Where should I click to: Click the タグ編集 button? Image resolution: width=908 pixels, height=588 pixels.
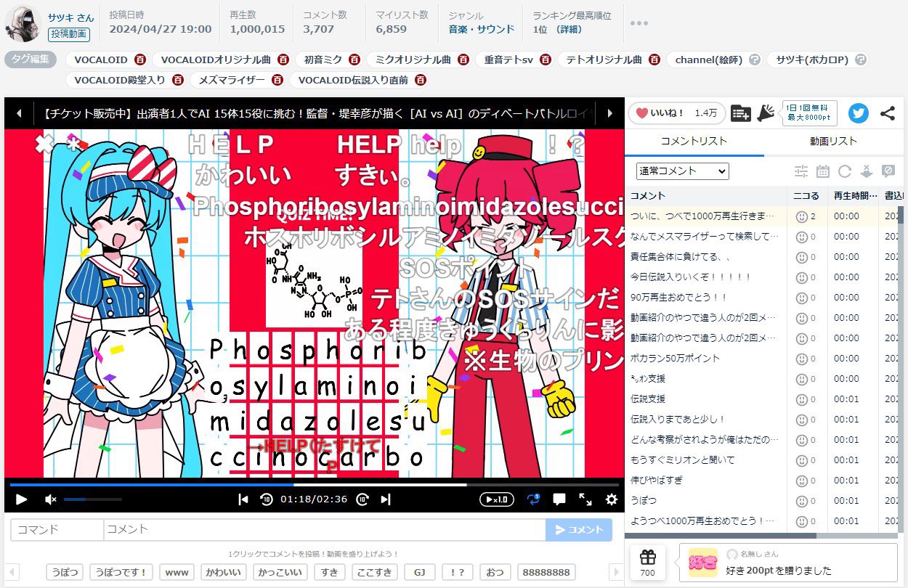(x=31, y=60)
